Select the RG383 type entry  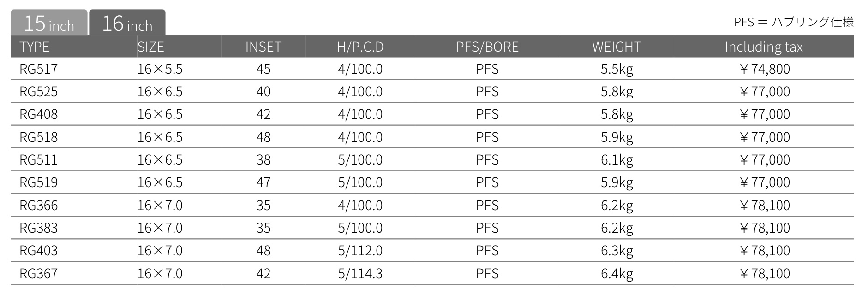pos(38,228)
